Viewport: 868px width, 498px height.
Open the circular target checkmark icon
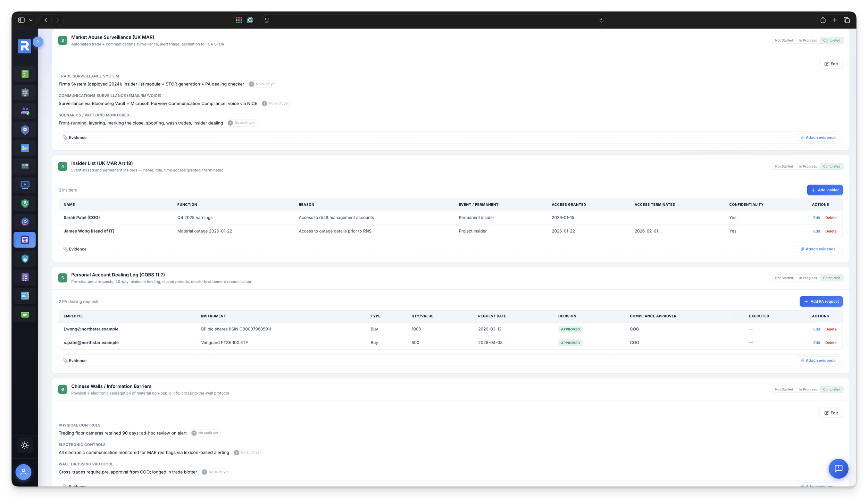point(25,222)
